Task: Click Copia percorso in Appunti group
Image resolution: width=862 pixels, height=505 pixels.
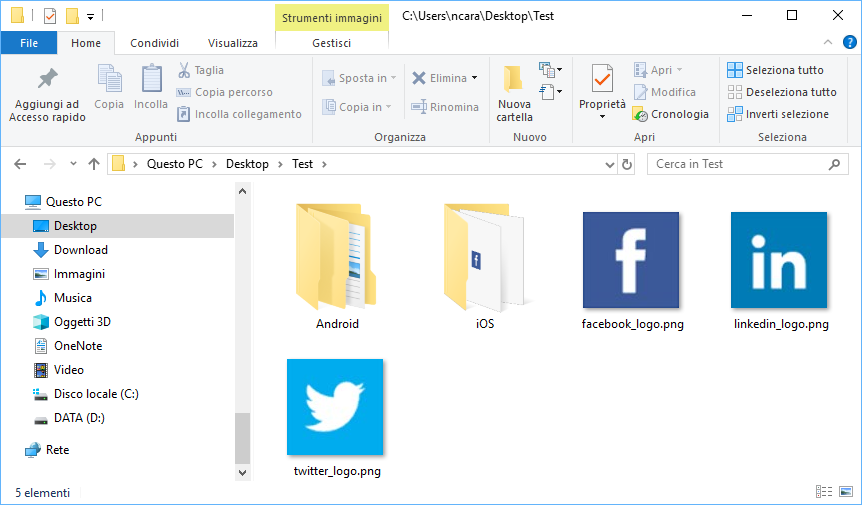Action: click(x=224, y=92)
